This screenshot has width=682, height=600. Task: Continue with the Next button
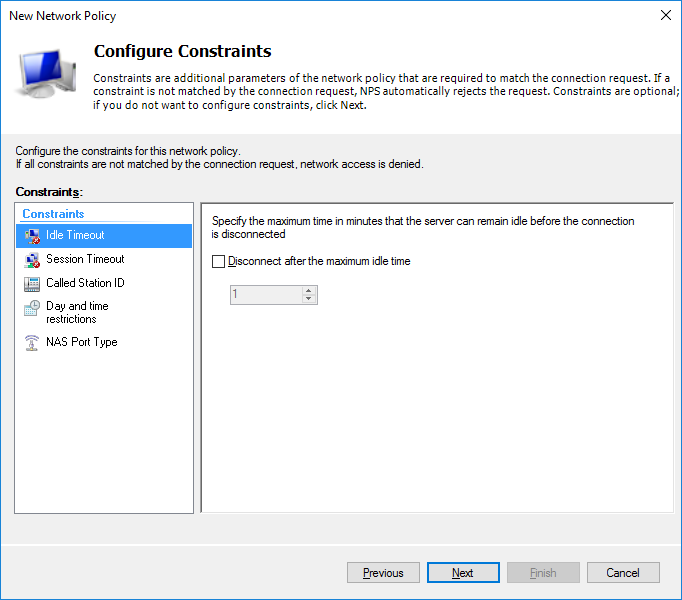click(463, 573)
